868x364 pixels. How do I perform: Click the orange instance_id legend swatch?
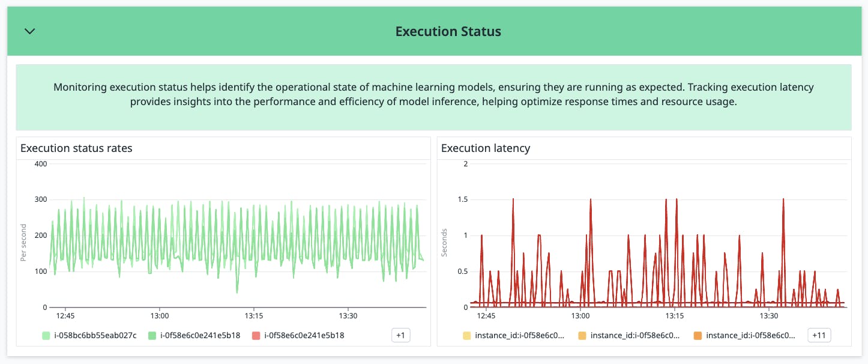point(698,336)
